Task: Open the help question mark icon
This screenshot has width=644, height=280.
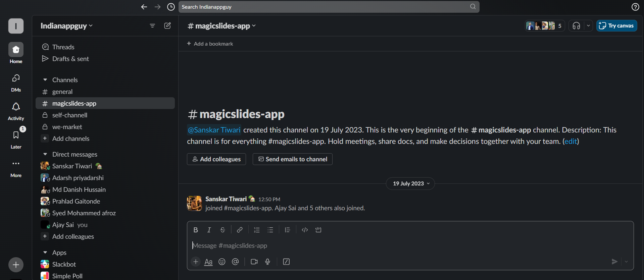Action: coord(635,7)
